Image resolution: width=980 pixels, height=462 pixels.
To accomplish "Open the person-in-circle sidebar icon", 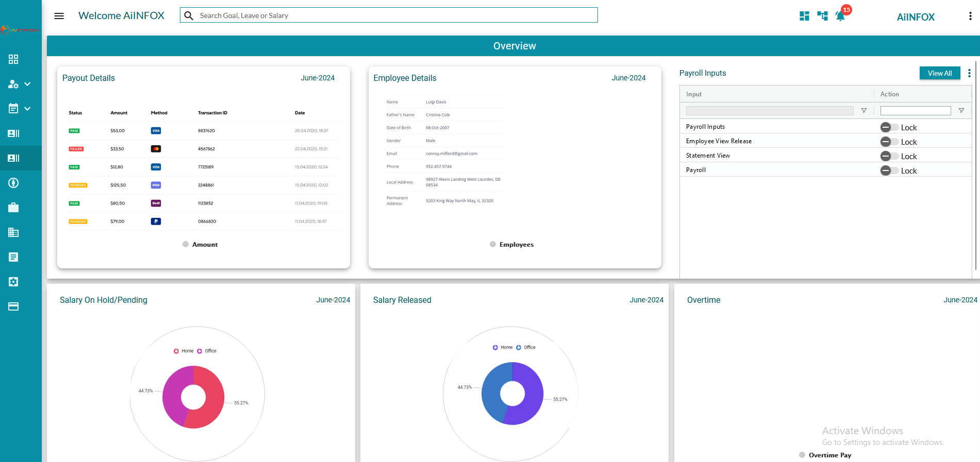I will pyautogui.click(x=13, y=183).
